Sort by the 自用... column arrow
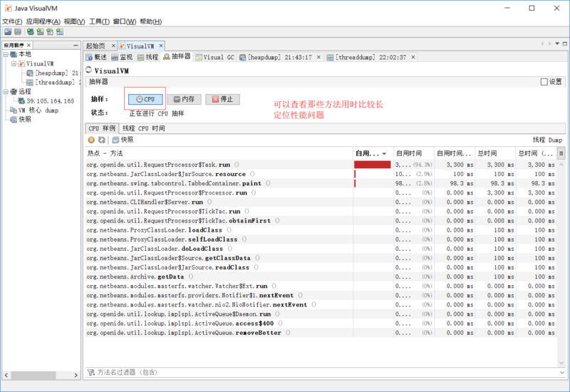 [x=384, y=154]
